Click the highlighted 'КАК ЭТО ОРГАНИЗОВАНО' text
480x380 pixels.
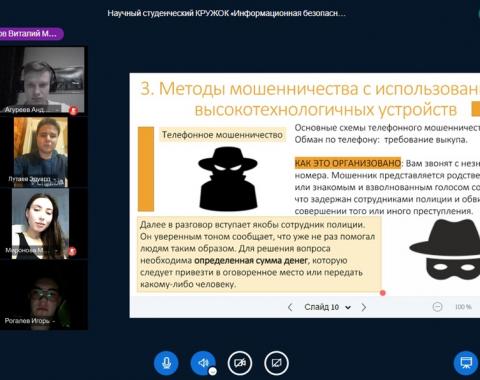pyautogui.click(x=348, y=163)
